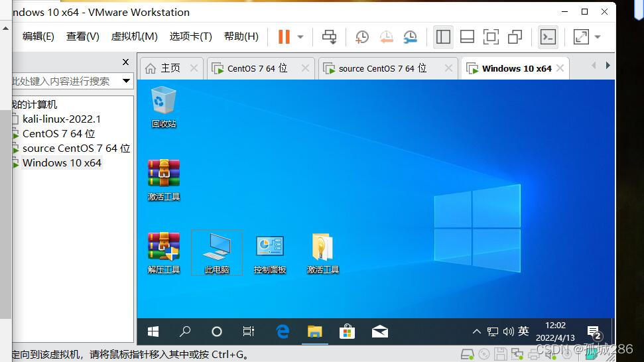Expand the library search filter dropdown
This screenshot has width=644, height=362.
click(x=126, y=81)
